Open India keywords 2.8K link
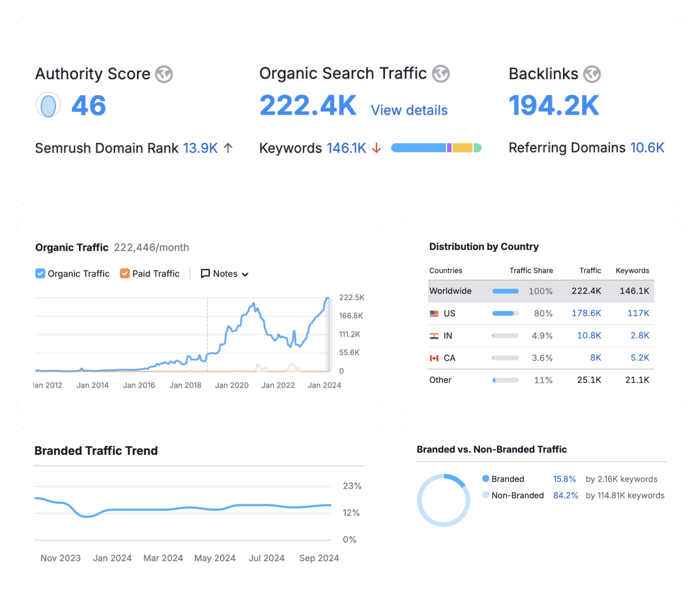 pos(640,336)
